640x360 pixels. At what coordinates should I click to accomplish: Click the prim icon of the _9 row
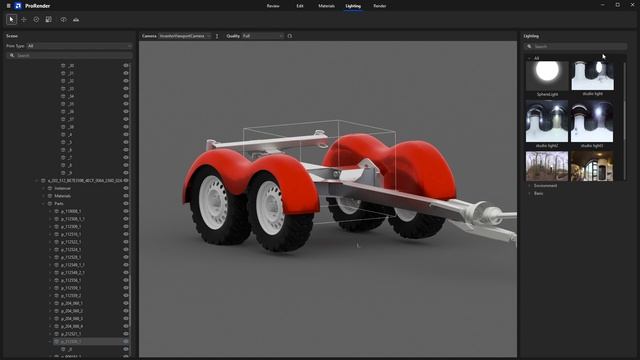coord(63,173)
